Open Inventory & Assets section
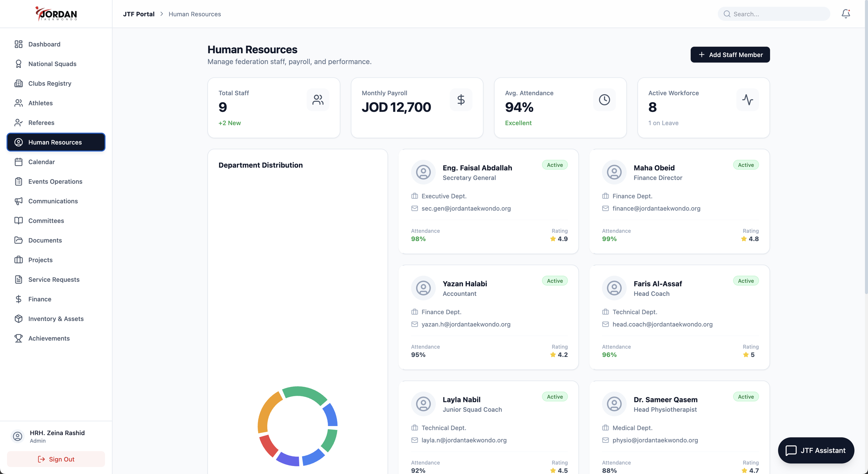 56,319
